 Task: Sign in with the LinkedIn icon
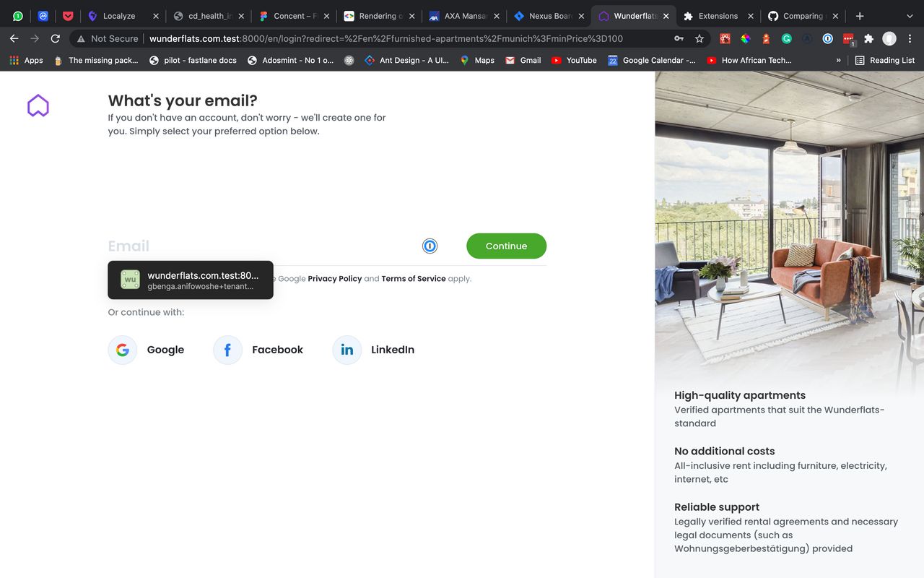coord(347,350)
